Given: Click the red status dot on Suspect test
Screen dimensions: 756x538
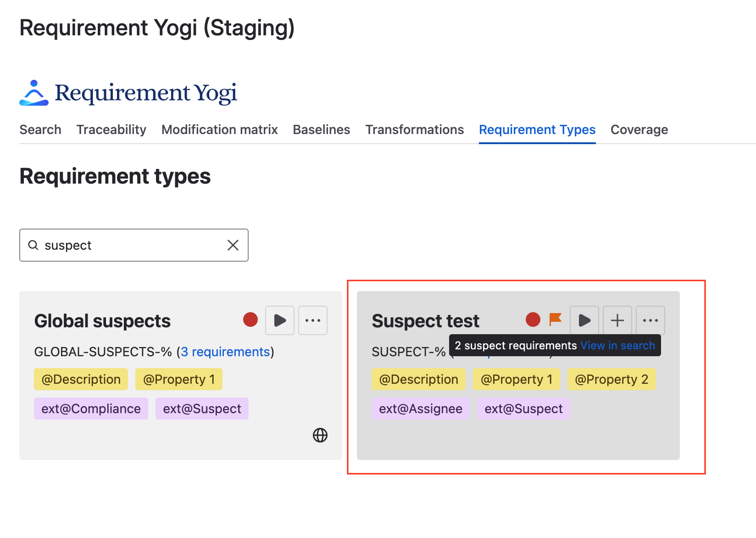Looking at the screenshot, I should 533,319.
